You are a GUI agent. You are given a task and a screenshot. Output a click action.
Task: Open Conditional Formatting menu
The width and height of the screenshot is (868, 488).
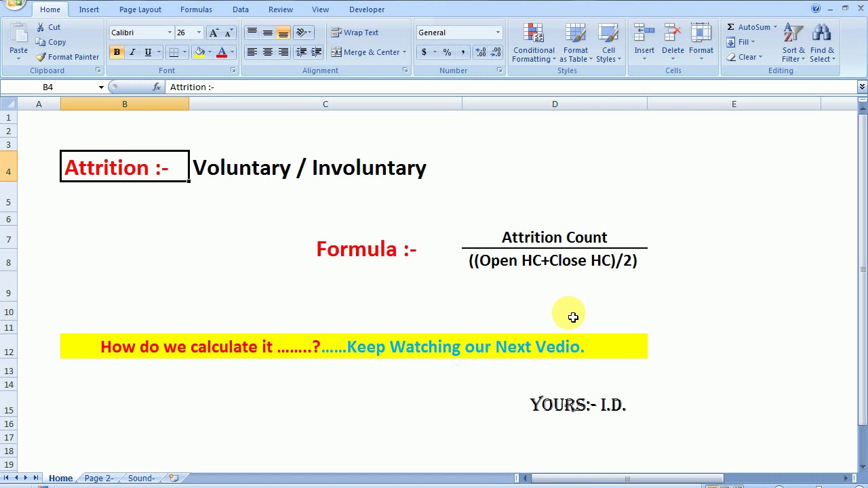pyautogui.click(x=534, y=43)
